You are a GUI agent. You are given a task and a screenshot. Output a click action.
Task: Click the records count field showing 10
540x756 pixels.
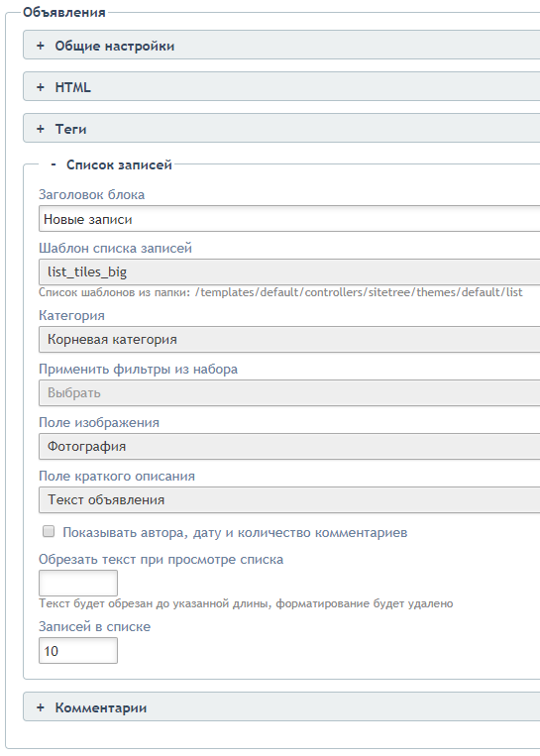pyautogui.click(x=78, y=650)
